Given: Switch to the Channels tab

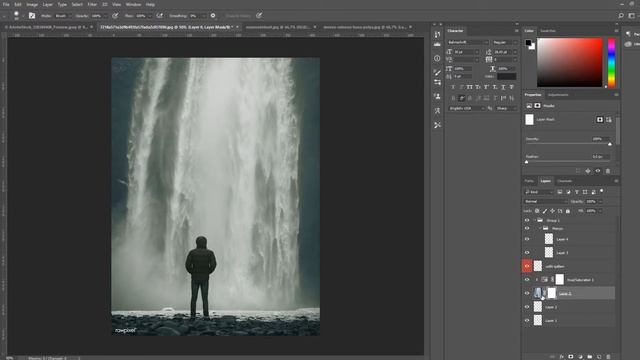Looking at the screenshot, I should click(564, 181).
